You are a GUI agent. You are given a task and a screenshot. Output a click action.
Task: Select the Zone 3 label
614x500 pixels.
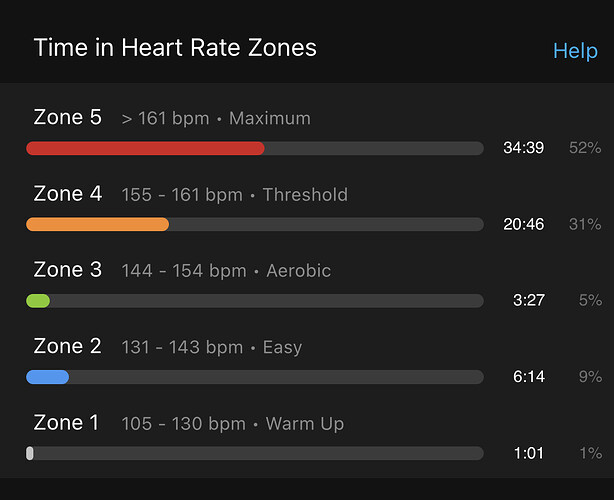pos(68,269)
